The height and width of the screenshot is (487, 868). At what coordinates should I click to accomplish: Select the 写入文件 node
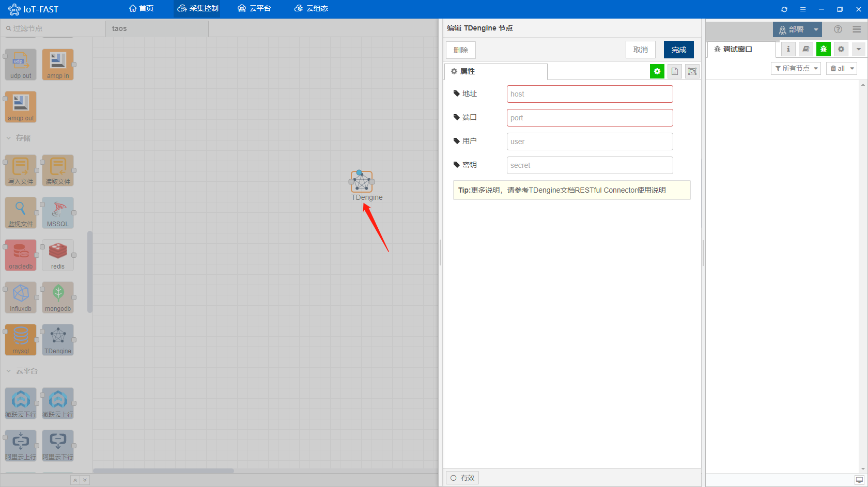click(21, 170)
